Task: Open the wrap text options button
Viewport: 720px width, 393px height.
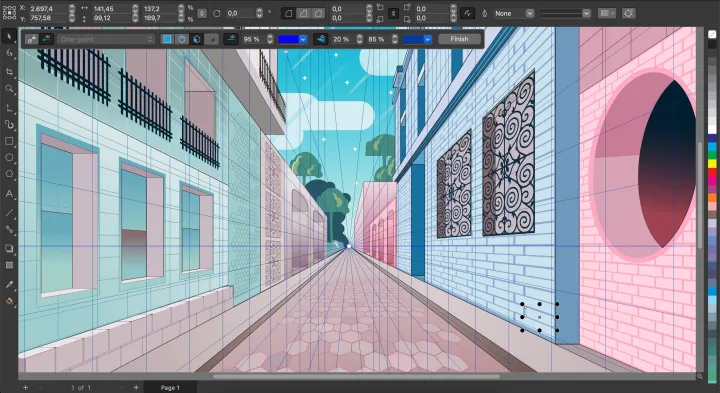Action: [x=607, y=13]
